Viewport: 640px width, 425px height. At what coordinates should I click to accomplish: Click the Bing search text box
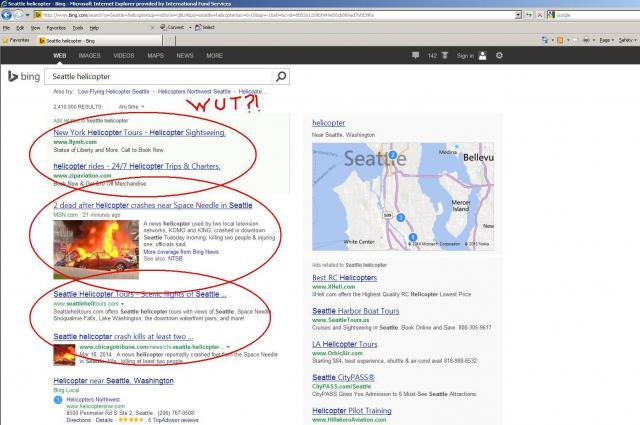pyautogui.click(x=159, y=76)
